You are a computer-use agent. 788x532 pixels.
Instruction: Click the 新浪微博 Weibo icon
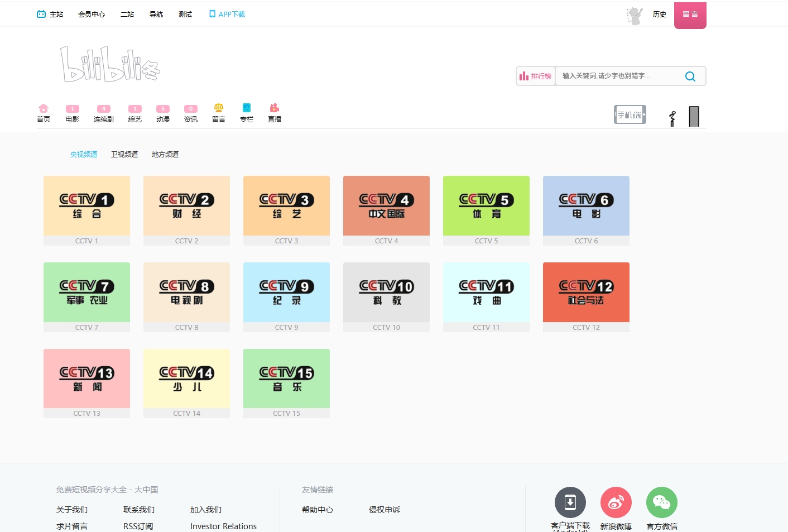pyautogui.click(x=616, y=502)
